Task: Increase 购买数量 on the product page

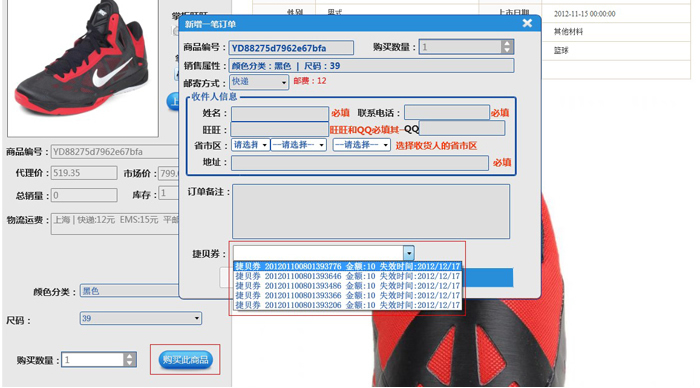Action: (x=129, y=356)
